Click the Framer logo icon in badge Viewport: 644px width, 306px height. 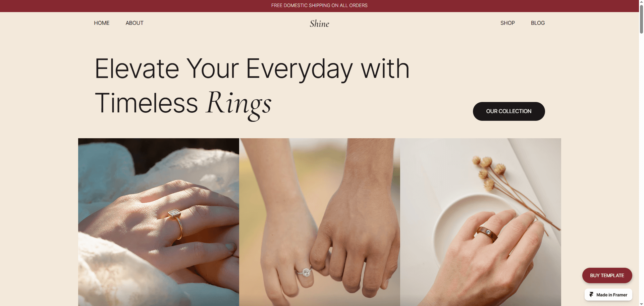pos(591,295)
